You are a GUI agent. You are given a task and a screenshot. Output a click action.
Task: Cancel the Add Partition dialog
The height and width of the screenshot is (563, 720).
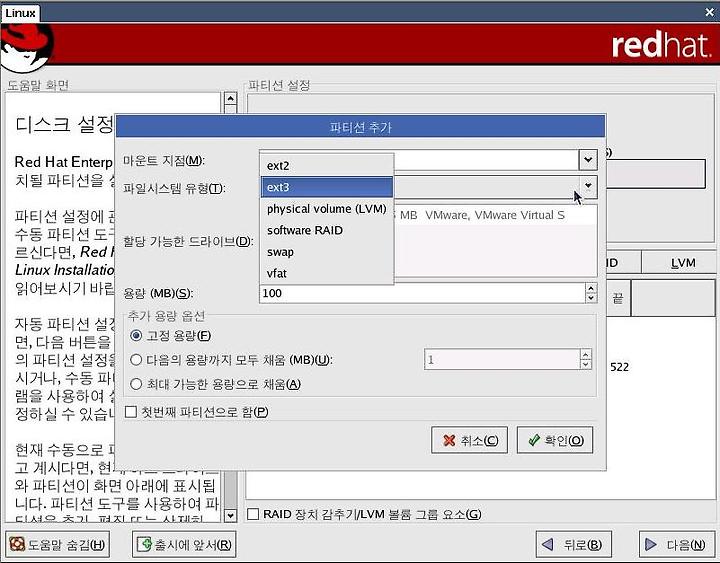click(x=469, y=440)
